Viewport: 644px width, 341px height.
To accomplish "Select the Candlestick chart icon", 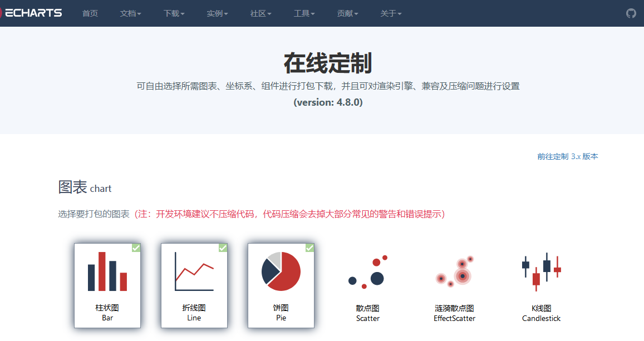I will (542, 271).
